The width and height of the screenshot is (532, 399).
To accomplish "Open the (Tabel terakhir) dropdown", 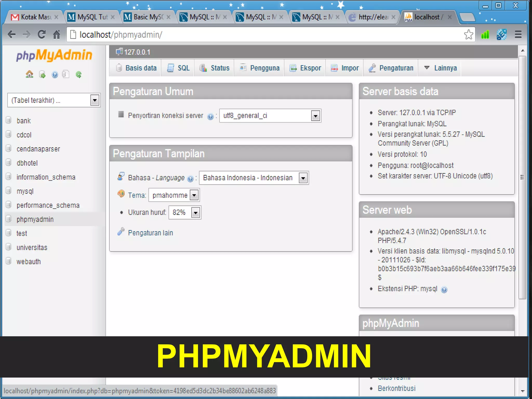I will (54, 100).
